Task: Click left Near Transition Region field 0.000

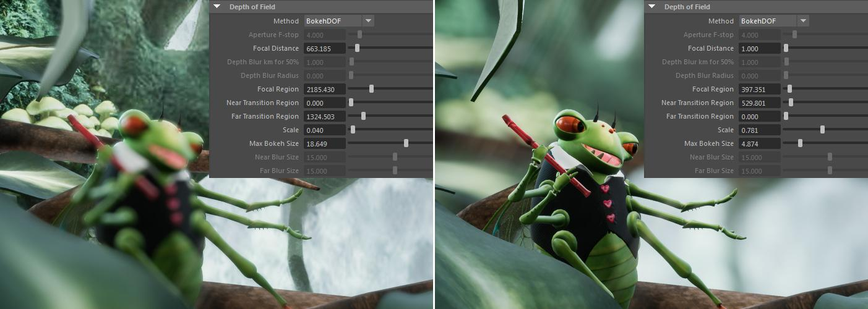Action: [324, 103]
